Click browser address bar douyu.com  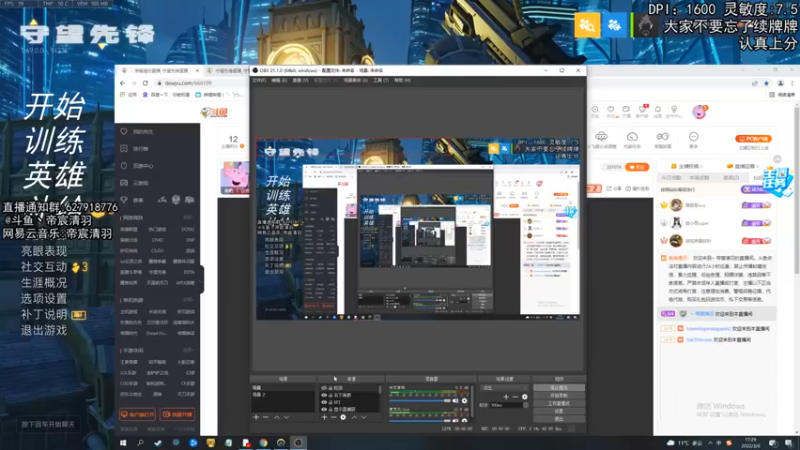pyautogui.click(x=188, y=83)
